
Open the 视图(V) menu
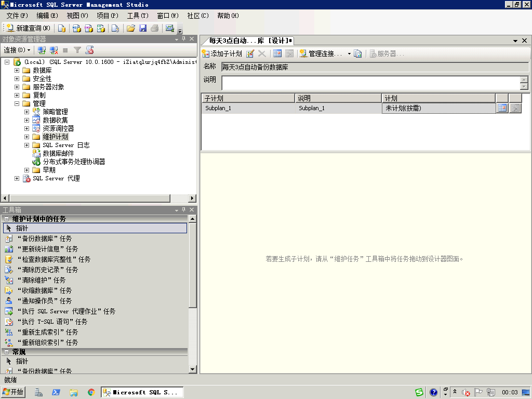pyautogui.click(x=77, y=16)
